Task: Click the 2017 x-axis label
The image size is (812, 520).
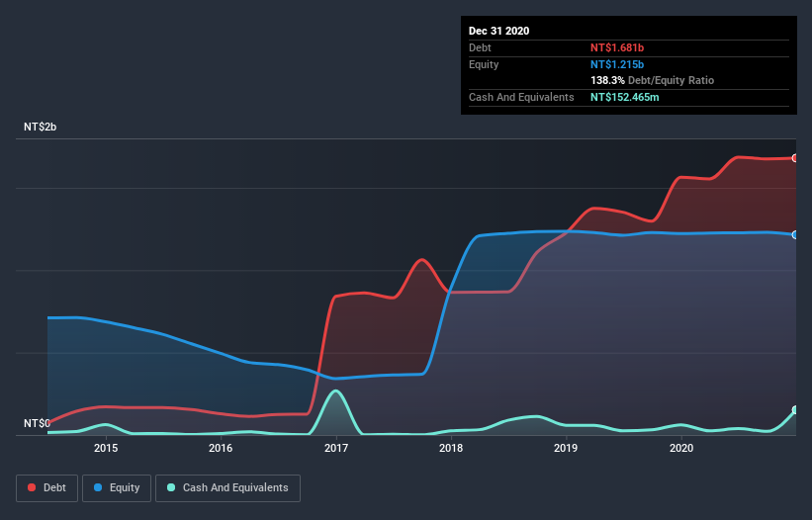Action: [336, 448]
